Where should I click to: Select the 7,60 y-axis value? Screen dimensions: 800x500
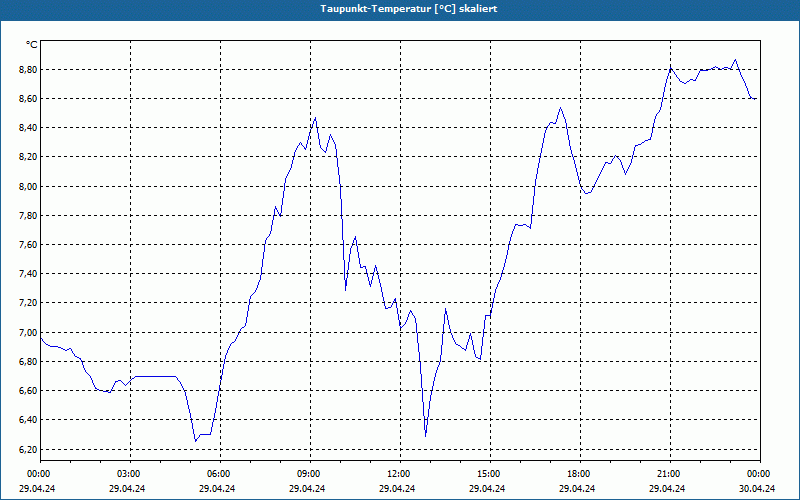tap(28, 244)
